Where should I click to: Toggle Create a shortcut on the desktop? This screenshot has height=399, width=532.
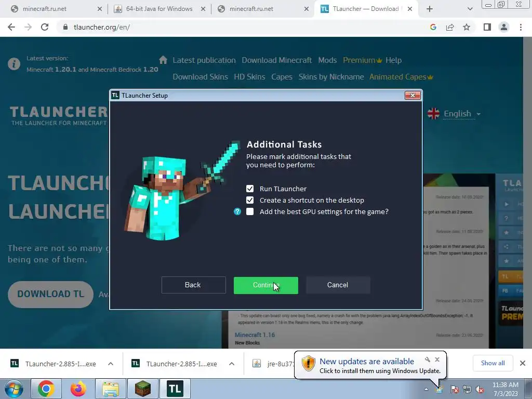click(250, 200)
